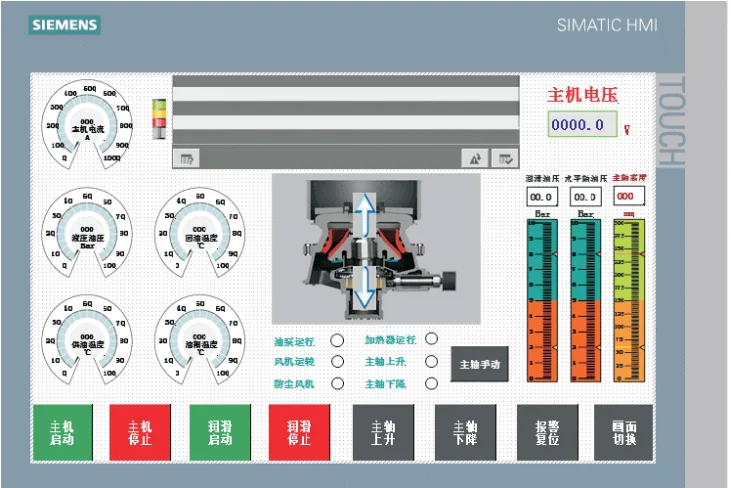Click the 风机运转 label text
Image resolution: width=731 pixels, height=488 pixels.
[x=294, y=361]
